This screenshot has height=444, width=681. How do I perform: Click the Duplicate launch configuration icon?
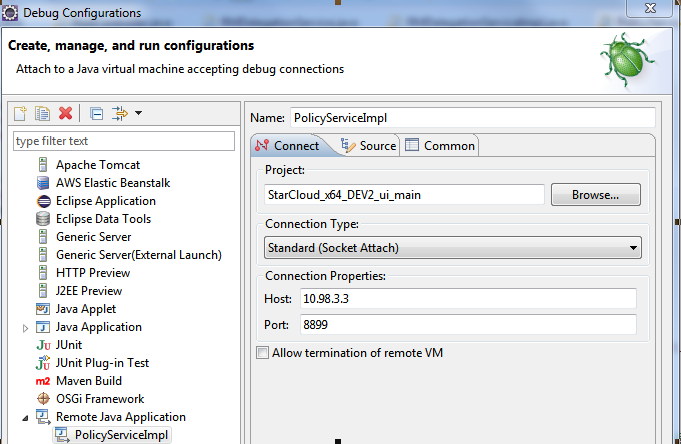[x=43, y=113]
